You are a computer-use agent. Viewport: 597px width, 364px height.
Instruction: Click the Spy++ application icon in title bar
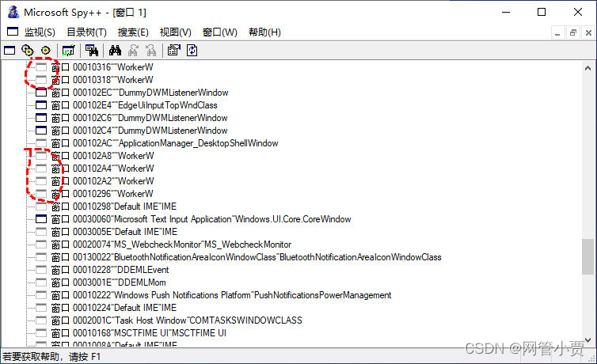coord(13,12)
